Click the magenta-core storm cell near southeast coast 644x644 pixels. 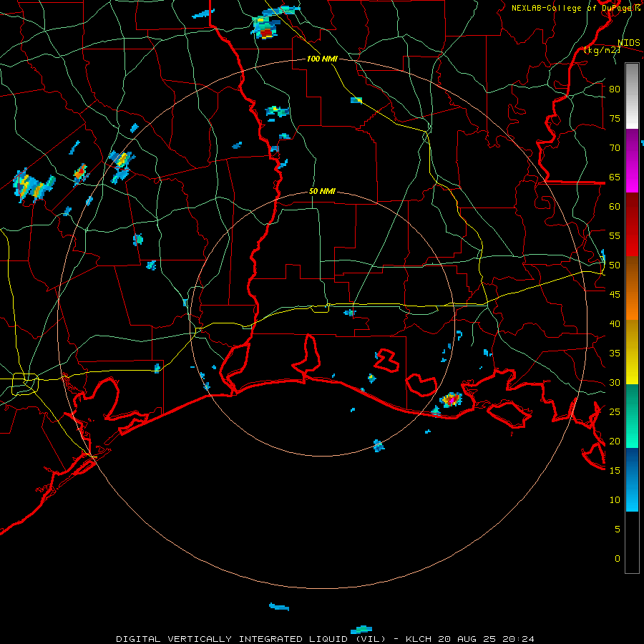pos(451,399)
